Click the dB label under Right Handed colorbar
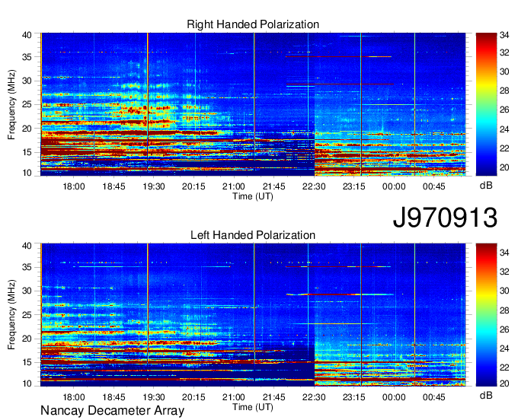The height and width of the screenshot is (420, 518). tap(486, 186)
